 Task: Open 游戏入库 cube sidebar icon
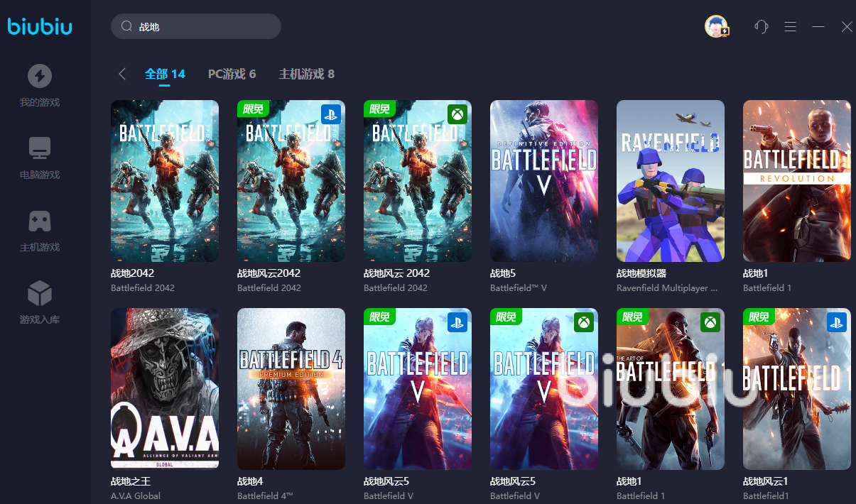40,293
